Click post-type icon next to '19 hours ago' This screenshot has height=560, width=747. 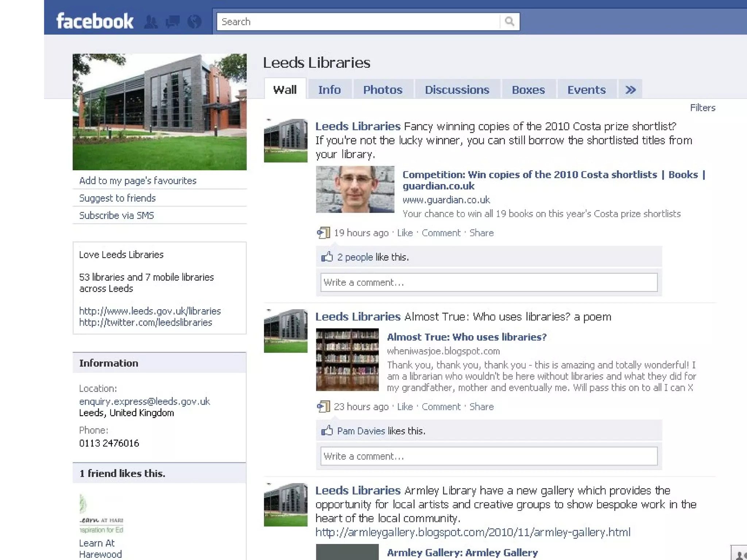click(x=323, y=233)
